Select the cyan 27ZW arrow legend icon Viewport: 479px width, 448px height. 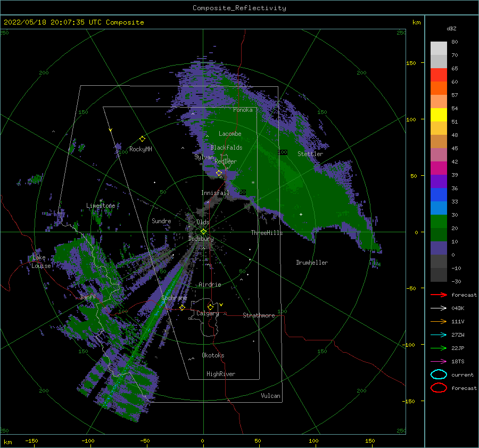(x=439, y=335)
